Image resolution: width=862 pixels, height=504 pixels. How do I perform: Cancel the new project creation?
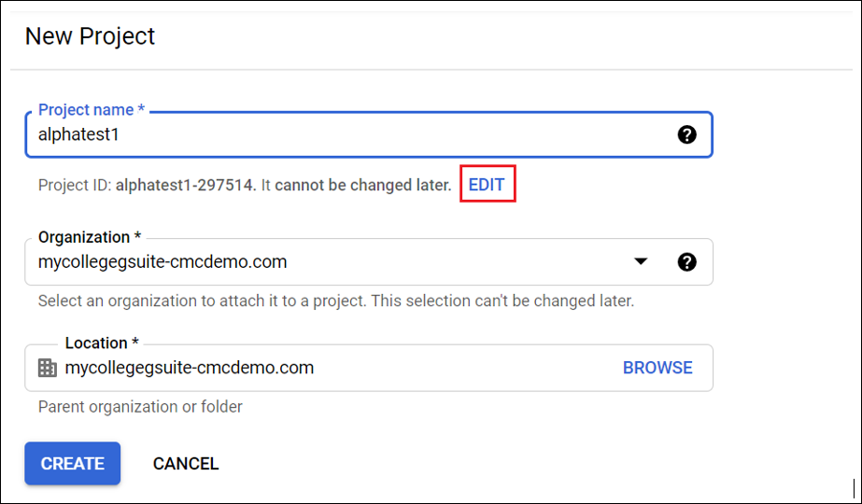186,464
